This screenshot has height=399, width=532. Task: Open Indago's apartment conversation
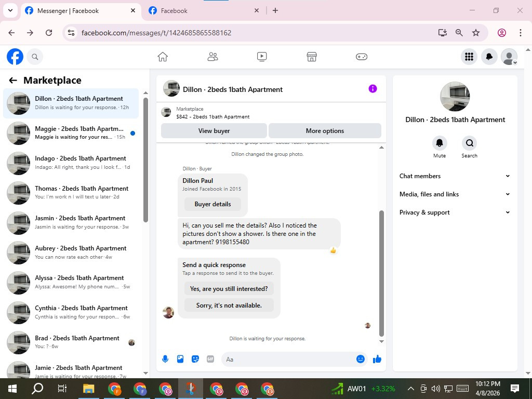pos(71,163)
